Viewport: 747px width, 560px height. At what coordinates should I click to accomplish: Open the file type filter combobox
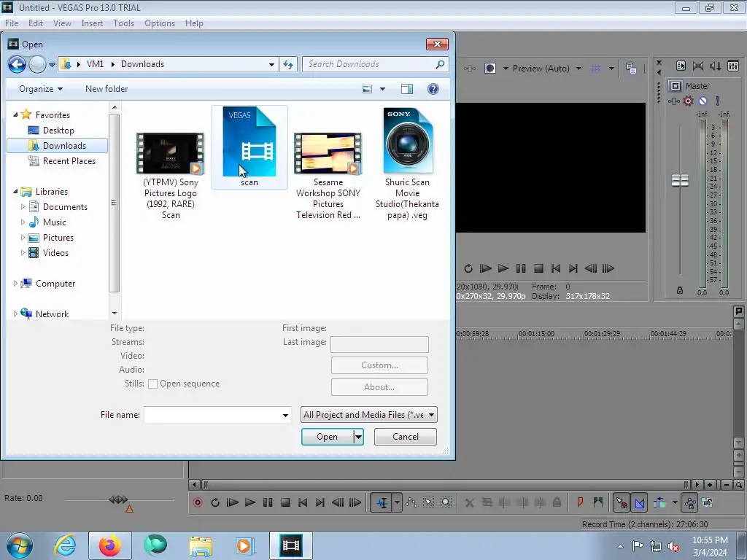point(368,415)
